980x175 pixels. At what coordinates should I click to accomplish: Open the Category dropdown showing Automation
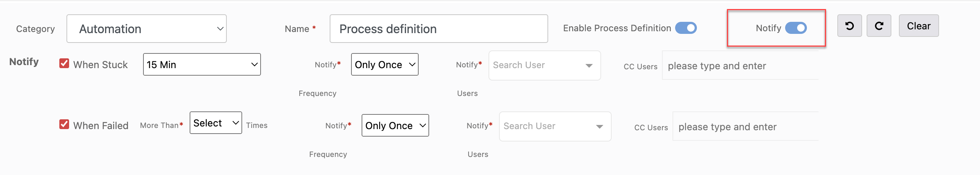pyautogui.click(x=146, y=29)
